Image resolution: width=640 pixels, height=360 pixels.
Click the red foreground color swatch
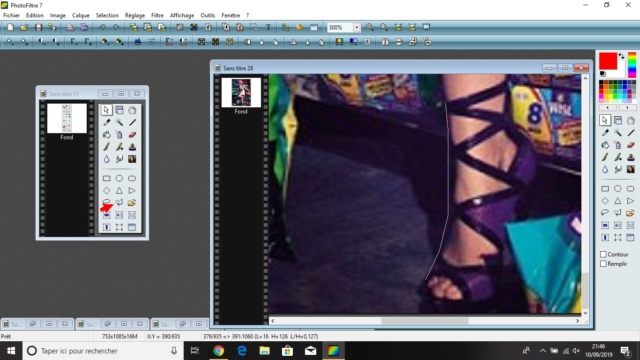(608, 61)
